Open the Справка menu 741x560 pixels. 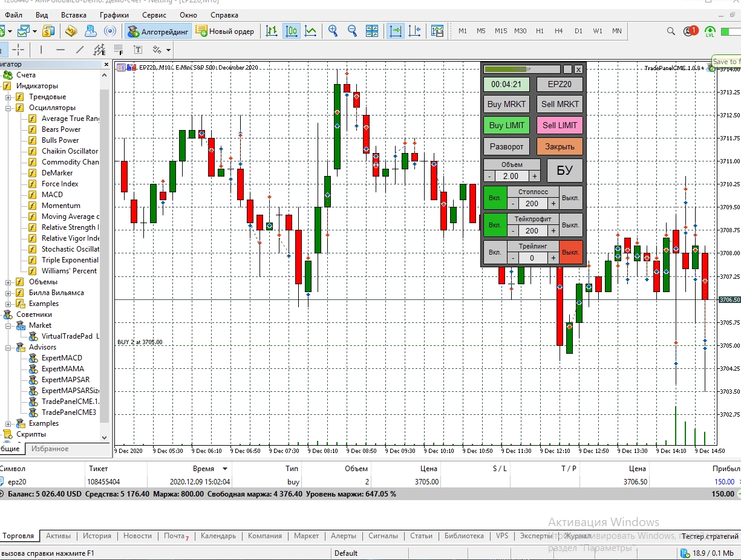point(224,15)
